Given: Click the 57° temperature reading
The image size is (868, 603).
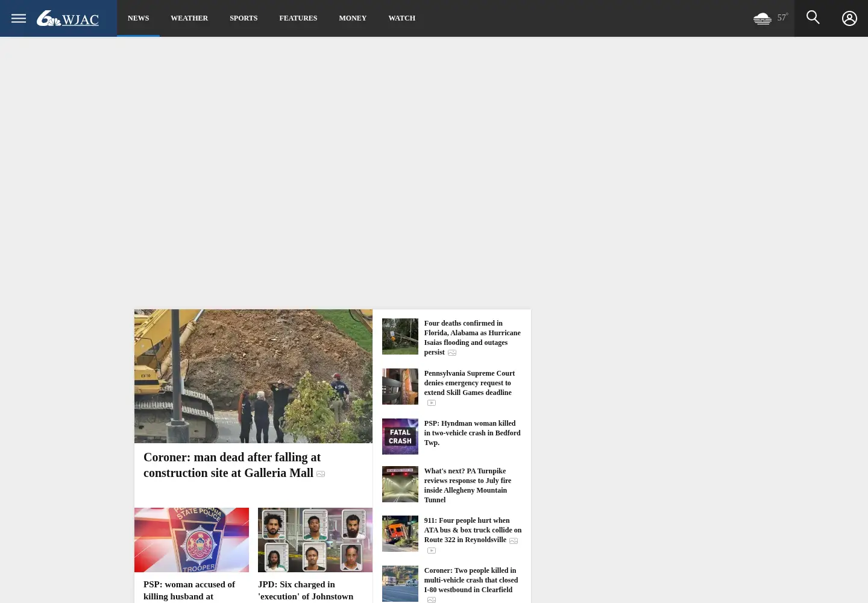Looking at the screenshot, I should pos(782,17).
